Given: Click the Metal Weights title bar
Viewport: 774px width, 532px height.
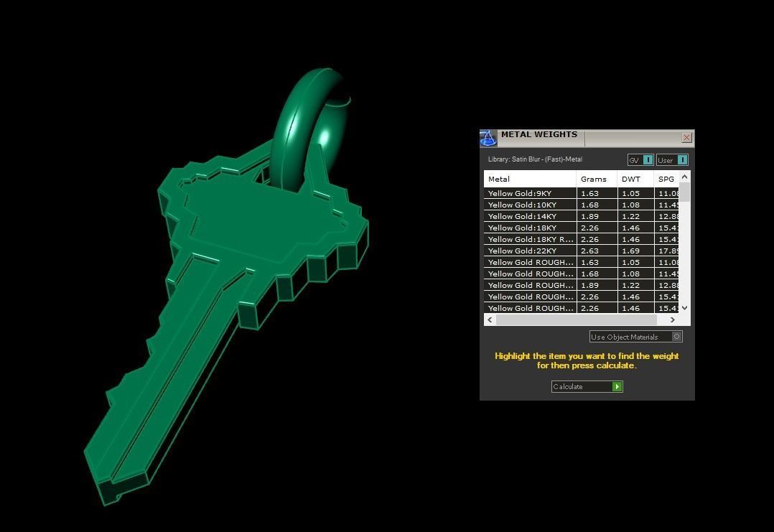Looking at the screenshot, I should pyautogui.click(x=587, y=138).
